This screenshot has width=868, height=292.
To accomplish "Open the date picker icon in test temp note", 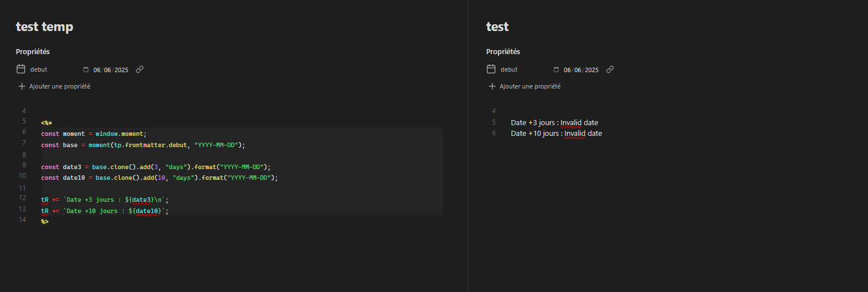I will tap(86, 70).
